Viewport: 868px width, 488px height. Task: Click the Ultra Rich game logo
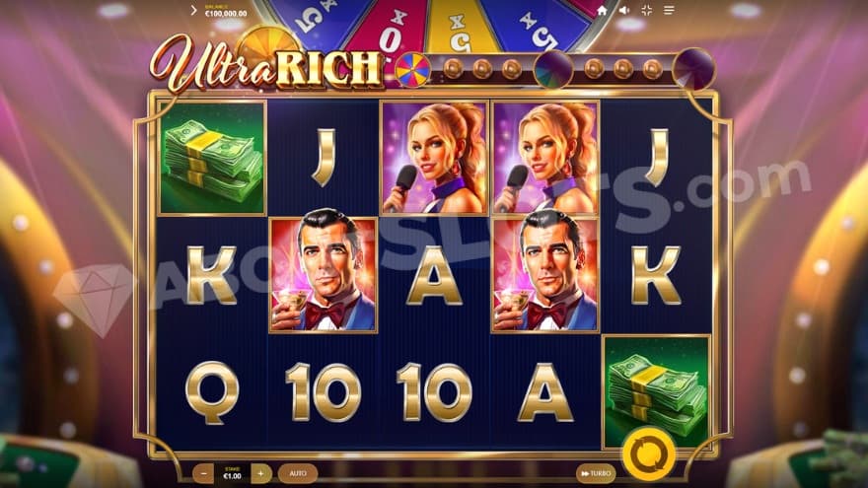pyautogui.click(x=265, y=63)
